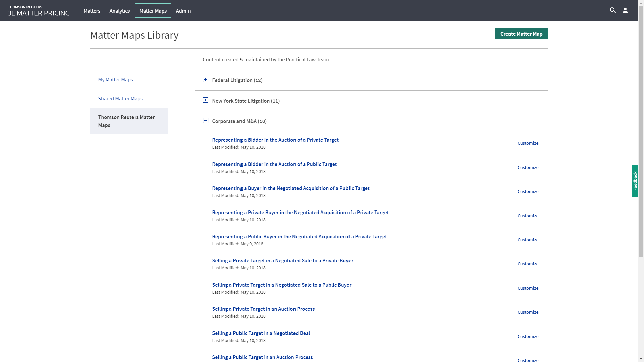Screen dimensions: 644x362
Task: Open the vertical Feedback tab
Action: [x=635, y=181]
